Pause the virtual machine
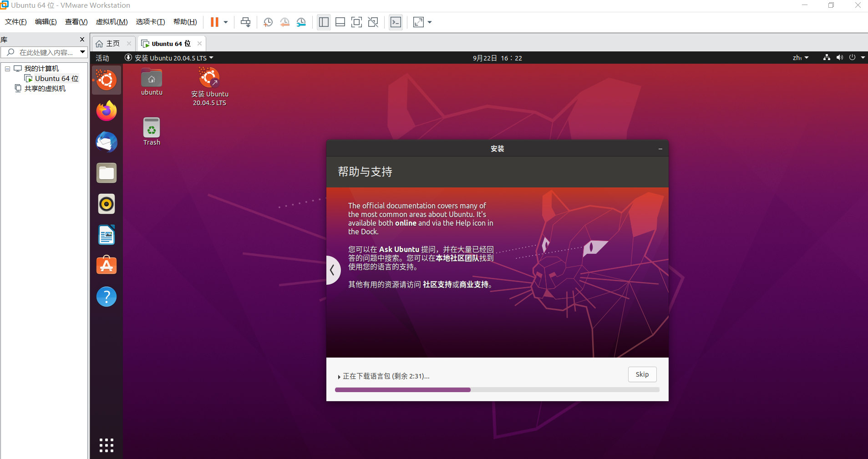The image size is (868, 459). coord(214,22)
